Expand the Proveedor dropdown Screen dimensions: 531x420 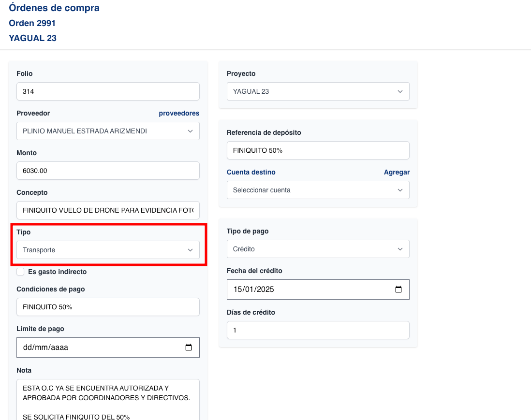coord(108,131)
